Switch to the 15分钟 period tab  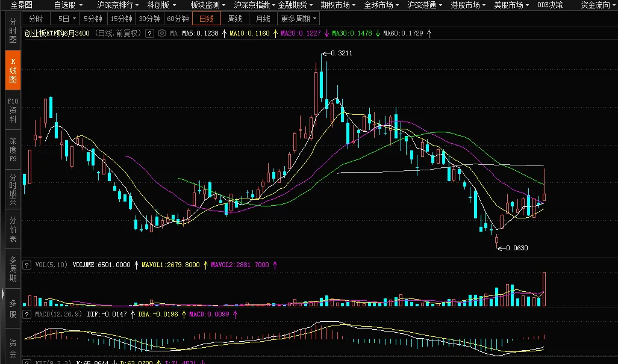tap(121, 19)
